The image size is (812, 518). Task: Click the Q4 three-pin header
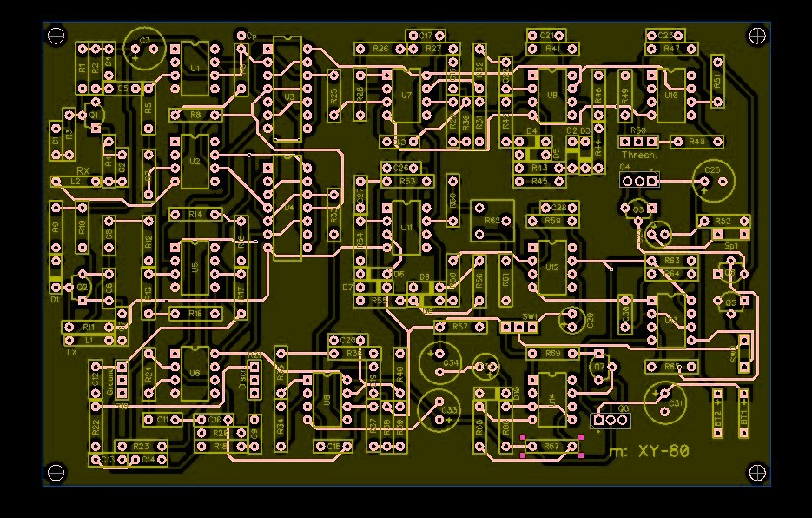click(x=639, y=180)
